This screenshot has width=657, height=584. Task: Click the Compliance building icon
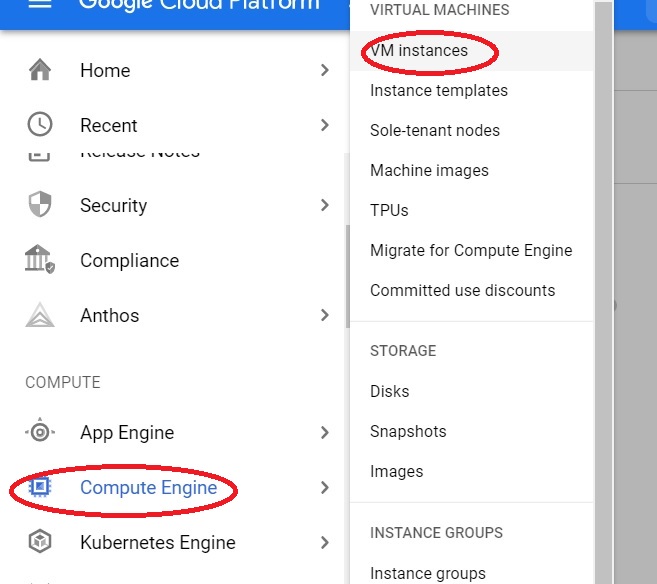pos(40,259)
